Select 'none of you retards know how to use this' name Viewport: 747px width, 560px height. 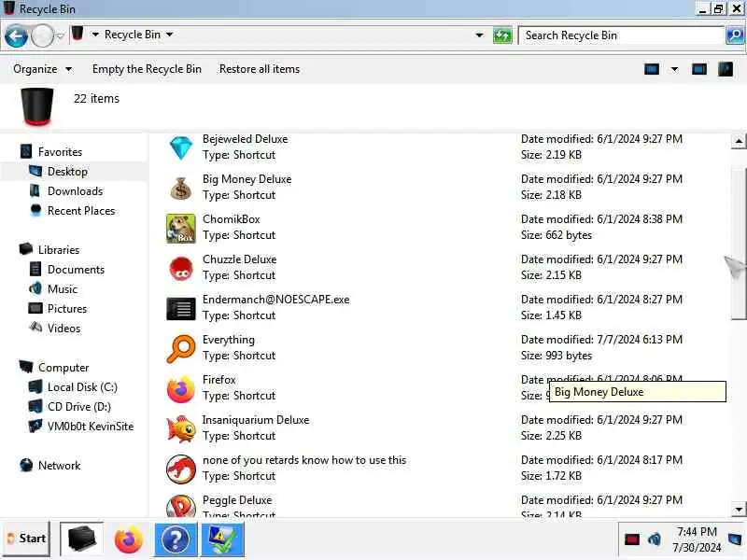(304, 460)
